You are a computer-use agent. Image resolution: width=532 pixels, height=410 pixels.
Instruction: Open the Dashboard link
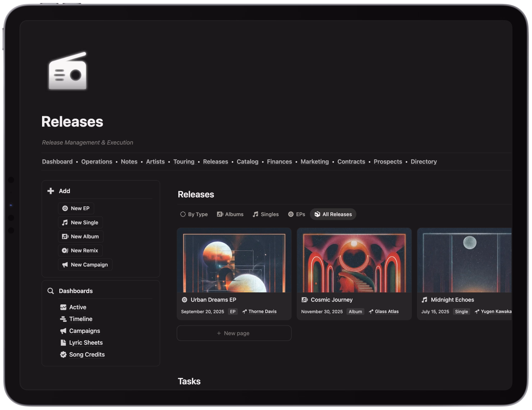click(x=57, y=161)
